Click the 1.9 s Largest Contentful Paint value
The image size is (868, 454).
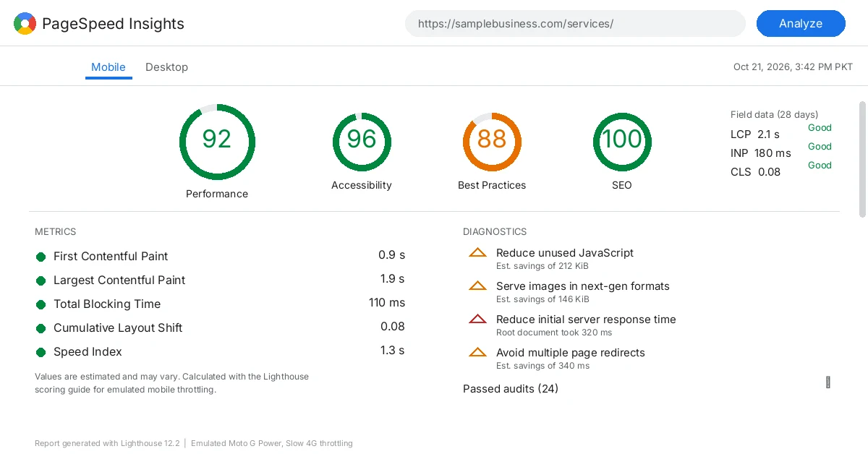coord(392,279)
